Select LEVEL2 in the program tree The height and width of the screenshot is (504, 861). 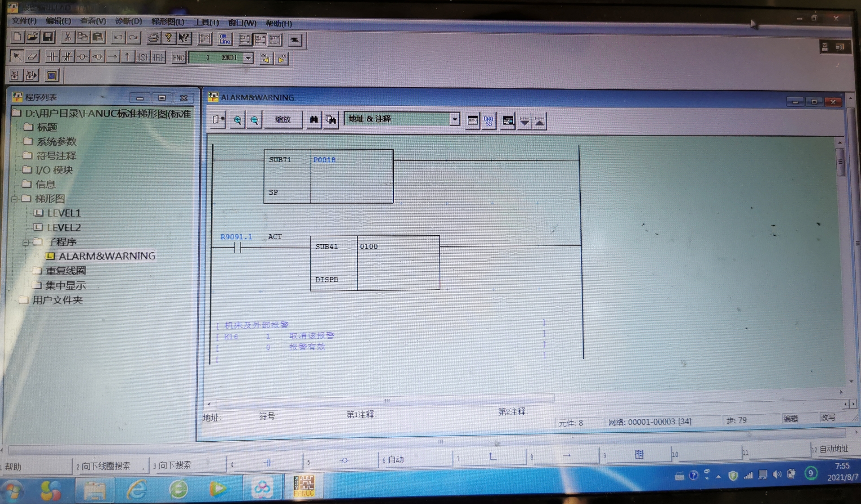pos(64,227)
